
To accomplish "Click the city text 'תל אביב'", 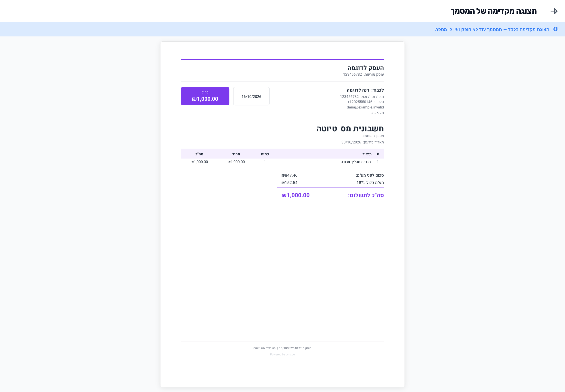I will point(377,113).
